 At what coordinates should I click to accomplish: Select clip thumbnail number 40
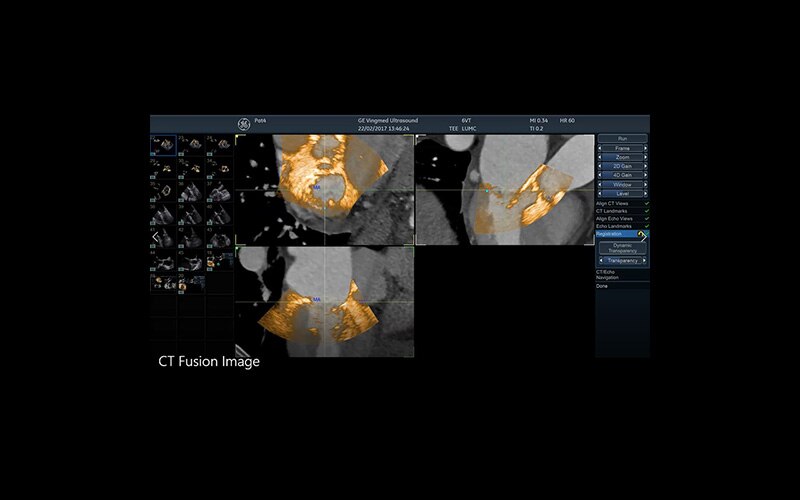[219, 215]
